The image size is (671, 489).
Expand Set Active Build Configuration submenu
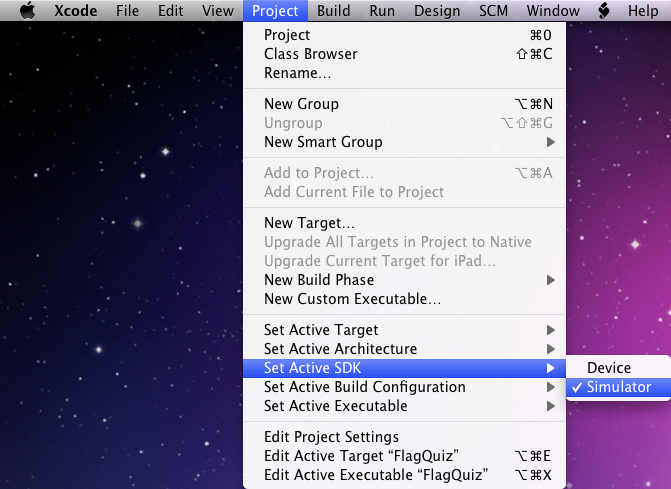click(404, 387)
